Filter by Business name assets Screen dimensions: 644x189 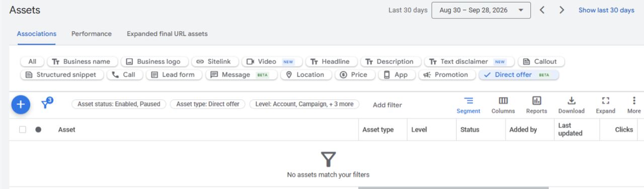coord(83,61)
